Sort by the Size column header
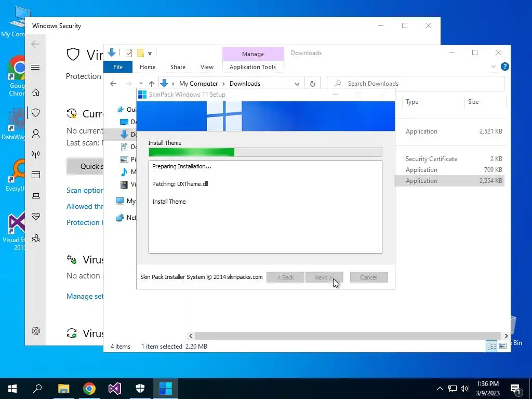This screenshot has height=399, width=532. point(485,102)
